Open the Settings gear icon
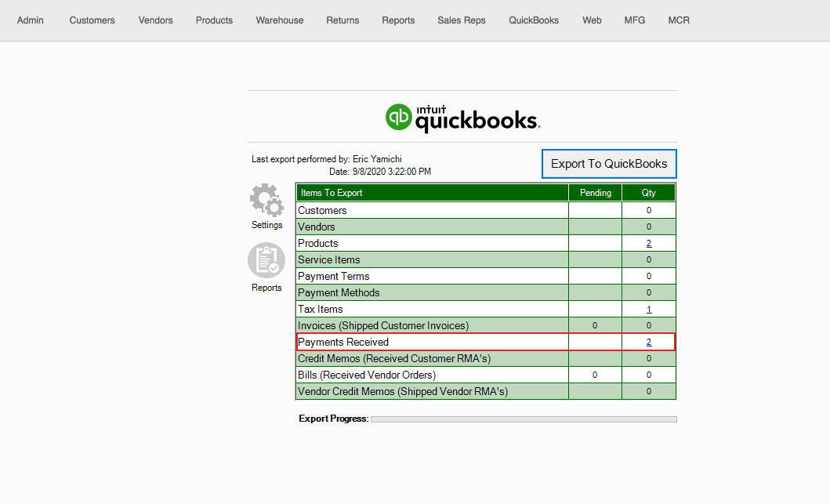 [266, 201]
